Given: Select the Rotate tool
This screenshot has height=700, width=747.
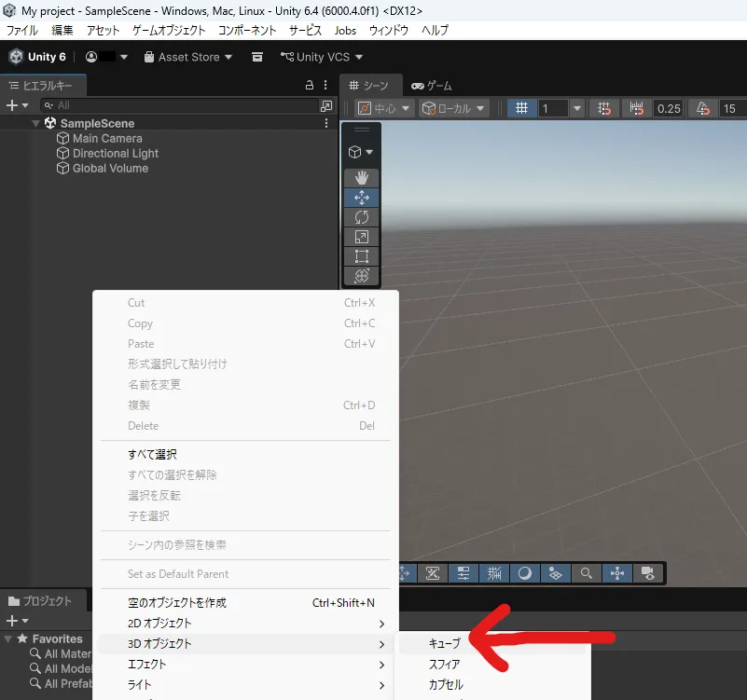Looking at the screenshot, I should point(362,217).
